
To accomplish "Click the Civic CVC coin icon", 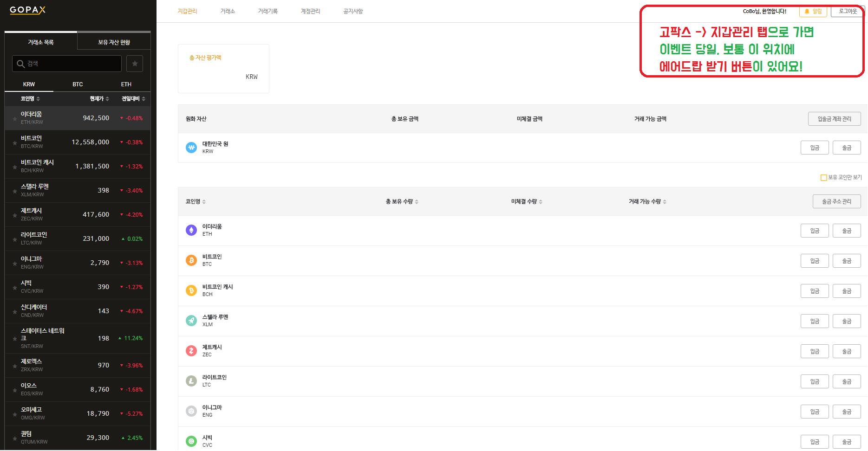I will click(191, 441).
